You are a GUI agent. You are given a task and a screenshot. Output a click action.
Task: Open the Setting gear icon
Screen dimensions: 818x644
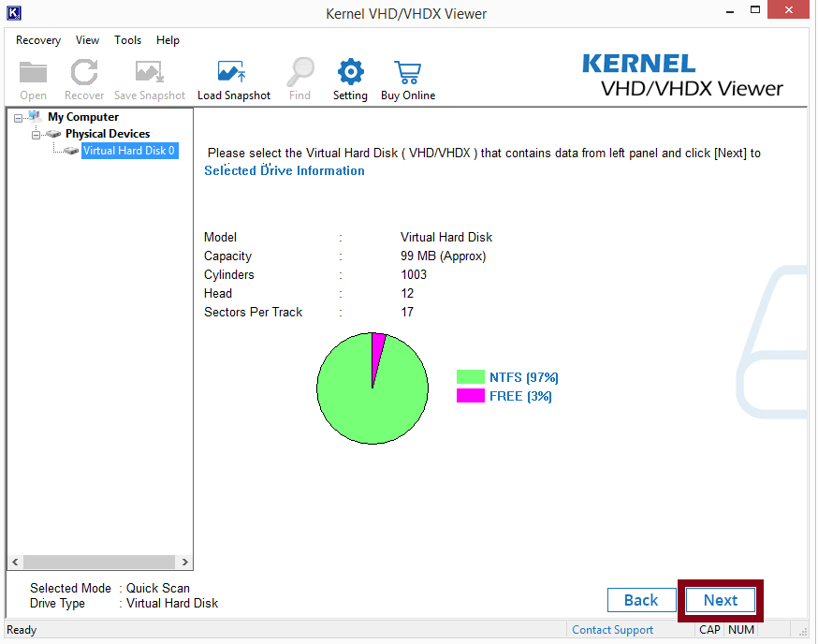coord(351,72)
